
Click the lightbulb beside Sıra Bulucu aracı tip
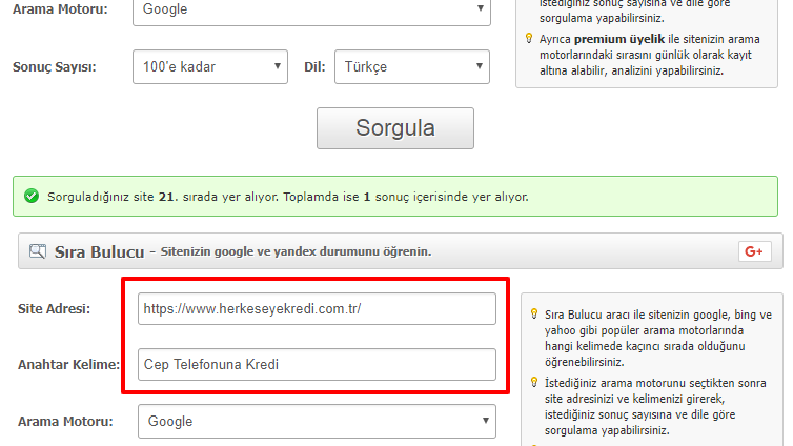pos(534,314)
